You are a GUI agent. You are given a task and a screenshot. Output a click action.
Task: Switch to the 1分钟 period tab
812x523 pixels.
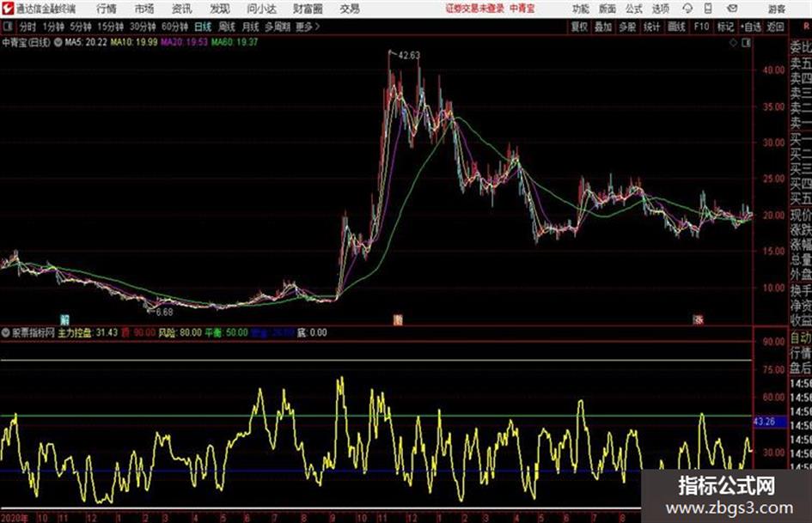[52, 27]
